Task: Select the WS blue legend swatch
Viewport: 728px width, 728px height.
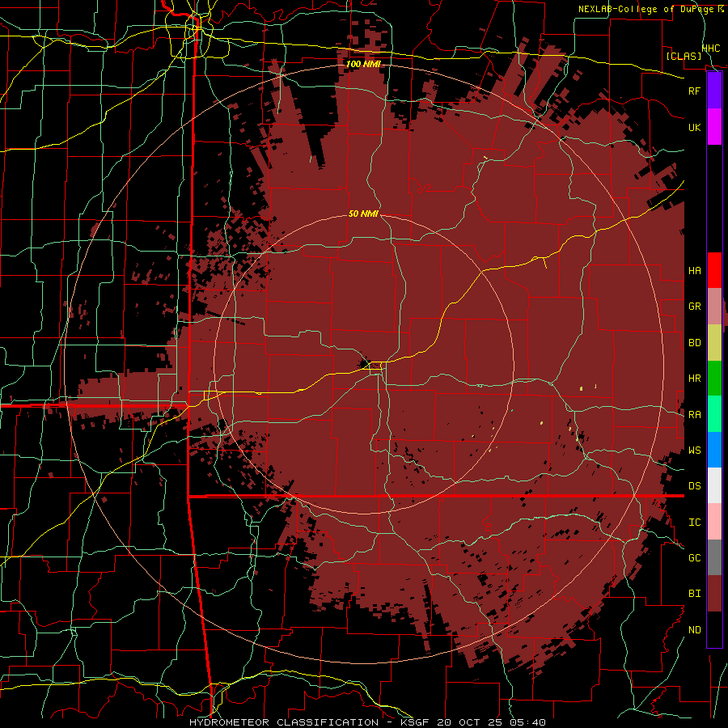Action: point(714,450)
